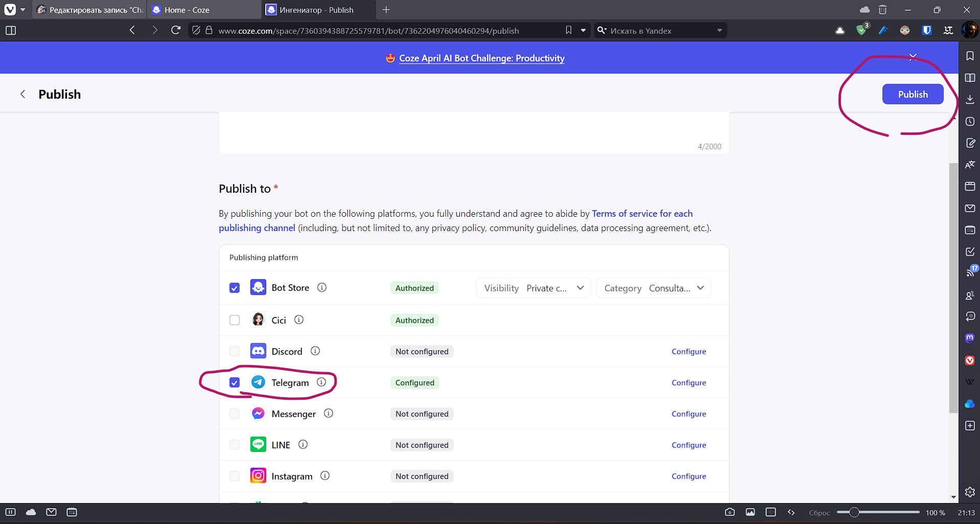Show info about Discord platform
Image resolution: width=980 pixels, height=524 pixels.
[315, 351]
